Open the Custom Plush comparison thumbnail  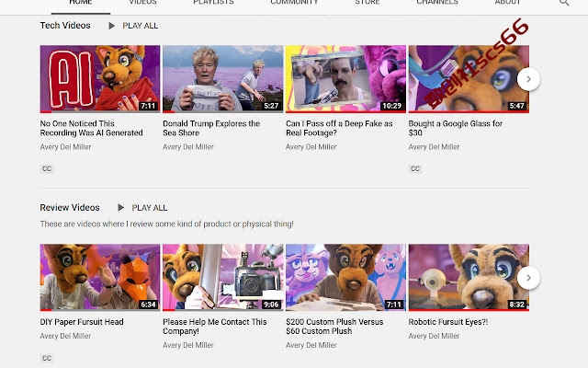click(x=345, y=278)
